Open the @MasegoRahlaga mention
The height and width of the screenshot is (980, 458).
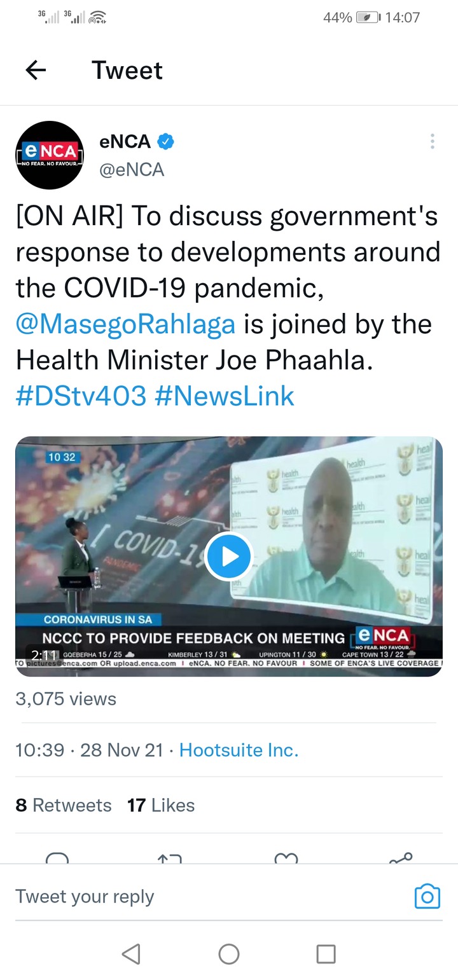click(x=125, y=324)
